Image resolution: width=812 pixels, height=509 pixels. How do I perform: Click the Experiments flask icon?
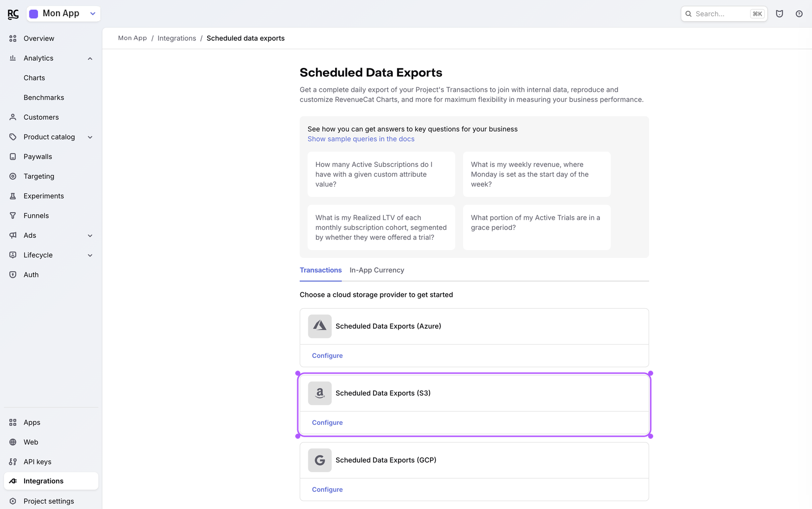coord(13,196)
